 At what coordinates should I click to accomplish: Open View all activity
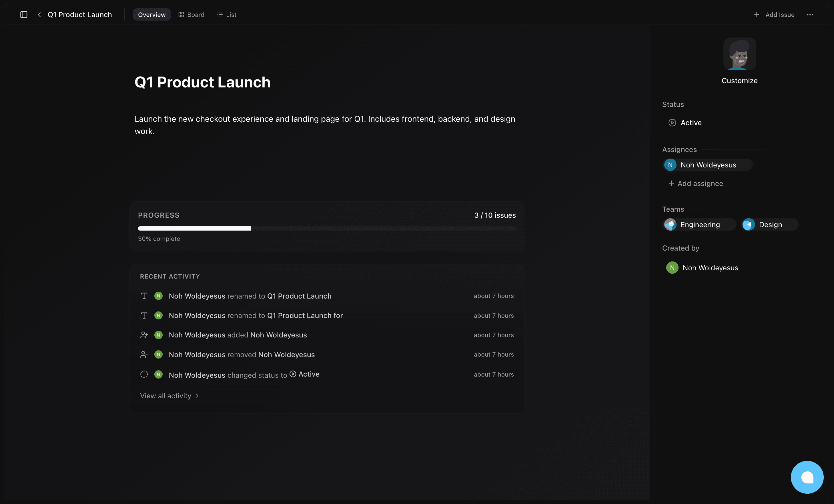click(x=165, y=395)
